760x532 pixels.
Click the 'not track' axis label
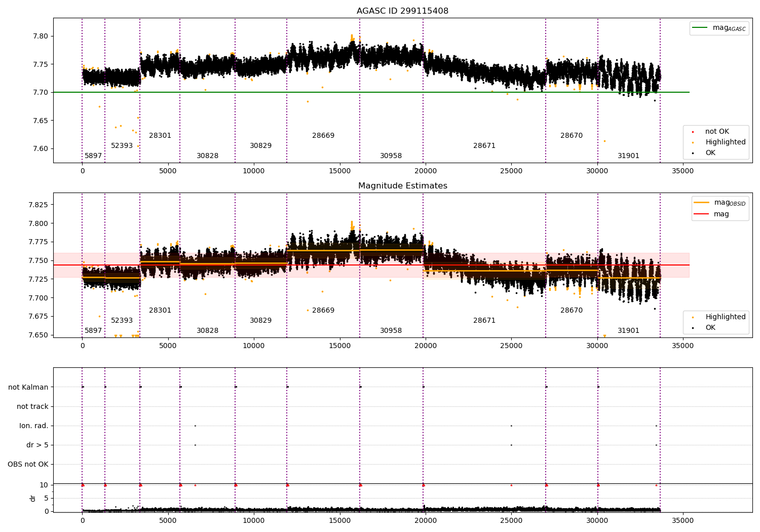[x=32, y=407]
